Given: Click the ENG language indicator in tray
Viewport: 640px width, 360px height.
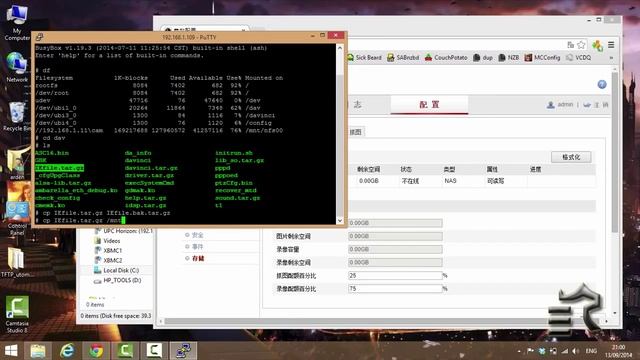Looking at the screenshot, I should point(591,351).
